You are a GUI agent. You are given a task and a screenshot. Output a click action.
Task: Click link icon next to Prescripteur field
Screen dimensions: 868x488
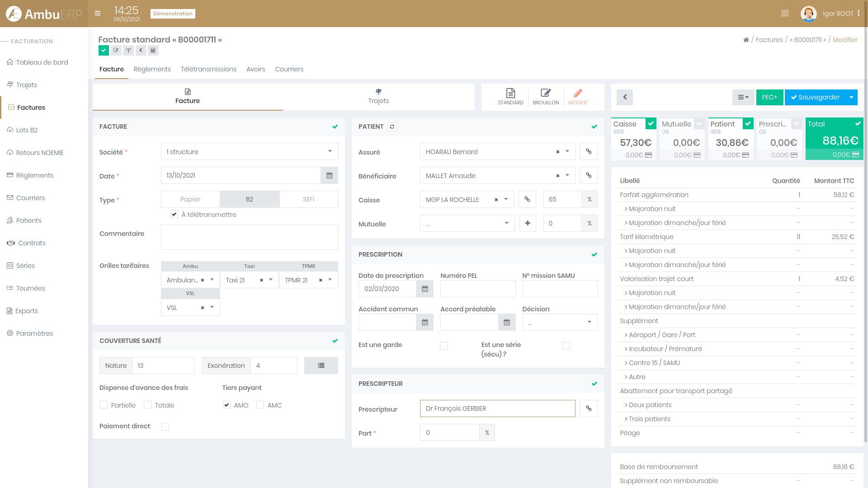coord(589,408)
